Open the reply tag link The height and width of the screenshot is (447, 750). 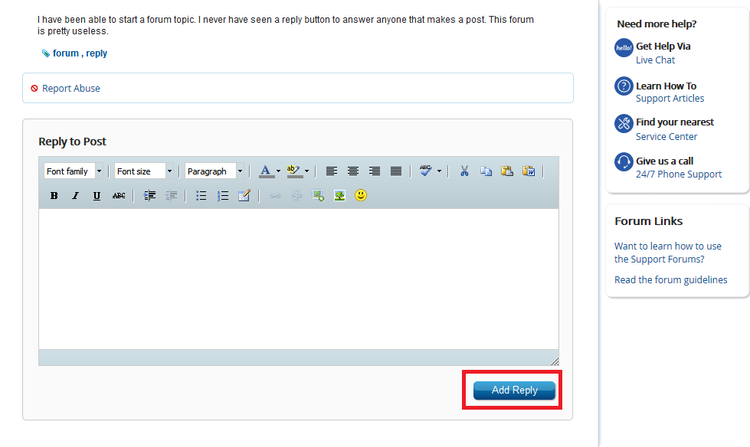pyautogui.click(x=97, y=53)
